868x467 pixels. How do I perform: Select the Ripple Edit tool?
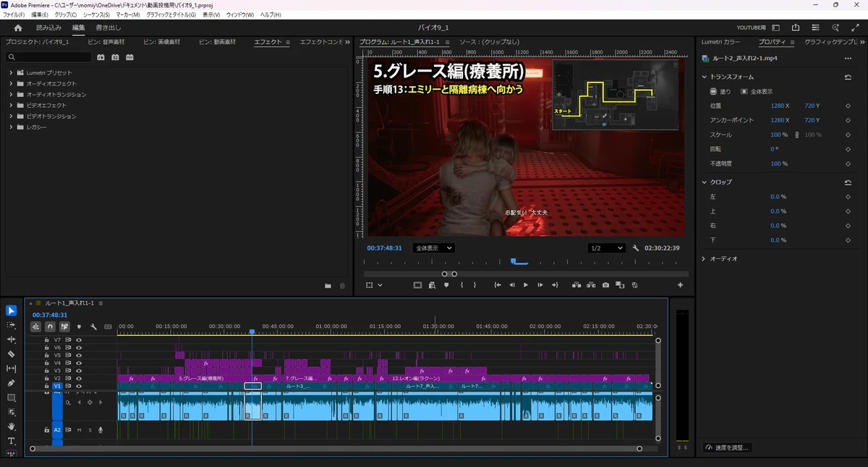coord(12,340)
